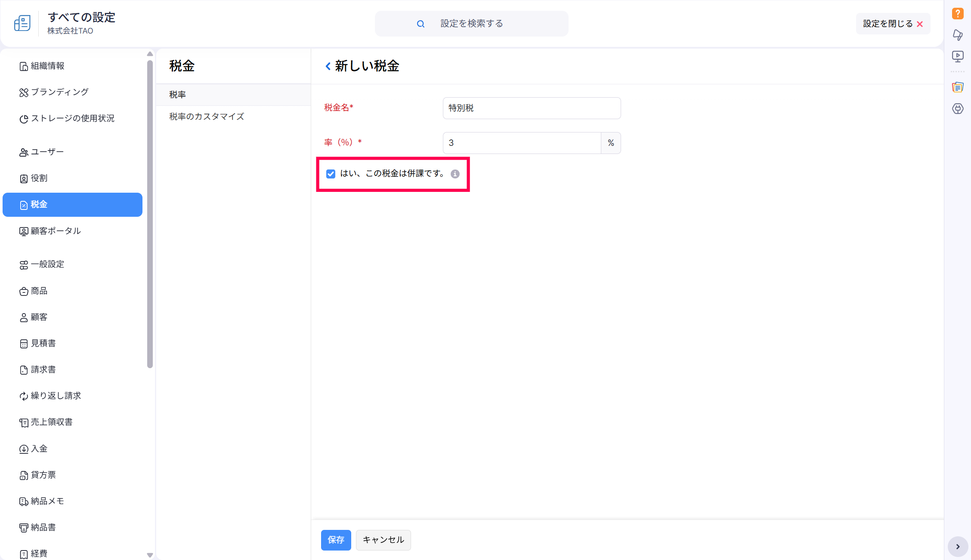971x560 pixels.
Task: Open 請求書 settings in the sidebar
Action: 43,369
